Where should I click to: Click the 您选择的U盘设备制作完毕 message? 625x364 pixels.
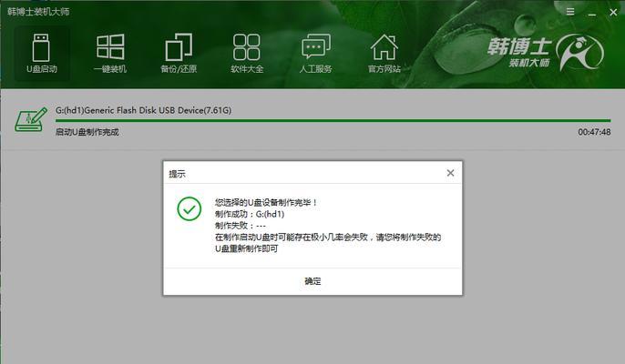265,202
